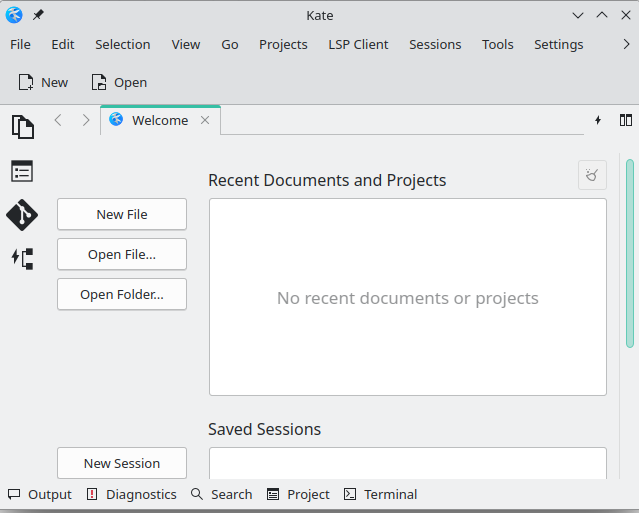Go to the previous tab arrow
Screen dimensions: 639x513
click(x=58, y=120)
